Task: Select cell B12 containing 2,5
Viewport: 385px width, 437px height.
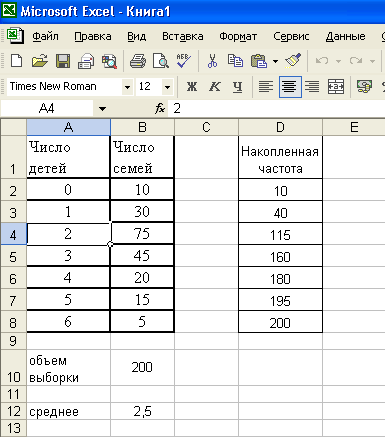Action: (x=142, y=411)
